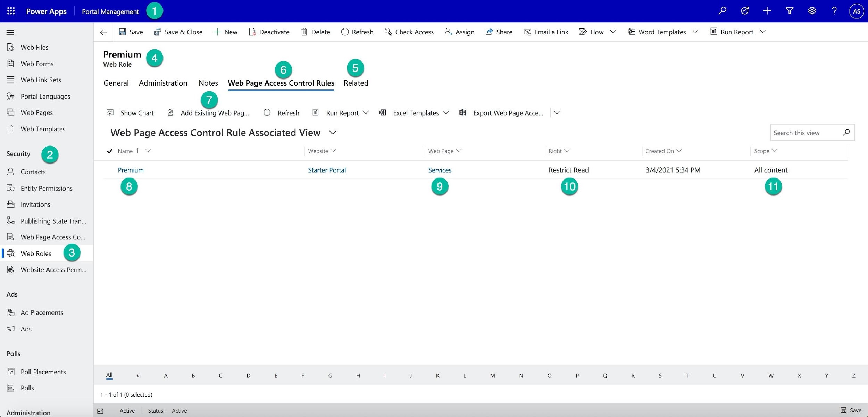Image resolution: width=868 pixels, height=417 pixels.
Task: Expand the top Run Report dropdown arrow
Action: click(762, 32)
